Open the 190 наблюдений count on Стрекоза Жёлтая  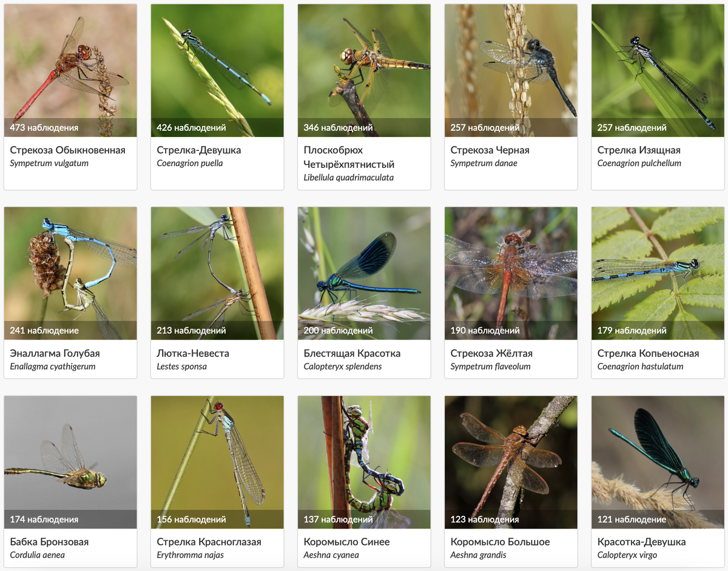click(x=485, y=330)
